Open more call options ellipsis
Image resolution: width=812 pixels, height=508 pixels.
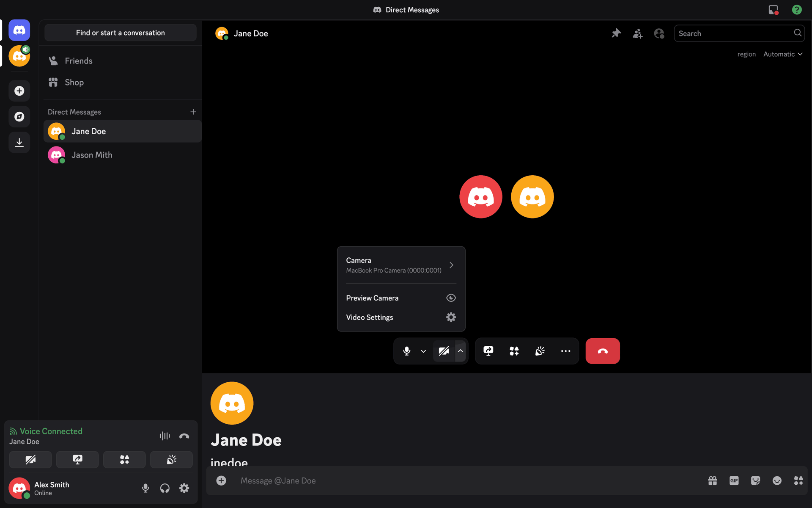[566, 351]
